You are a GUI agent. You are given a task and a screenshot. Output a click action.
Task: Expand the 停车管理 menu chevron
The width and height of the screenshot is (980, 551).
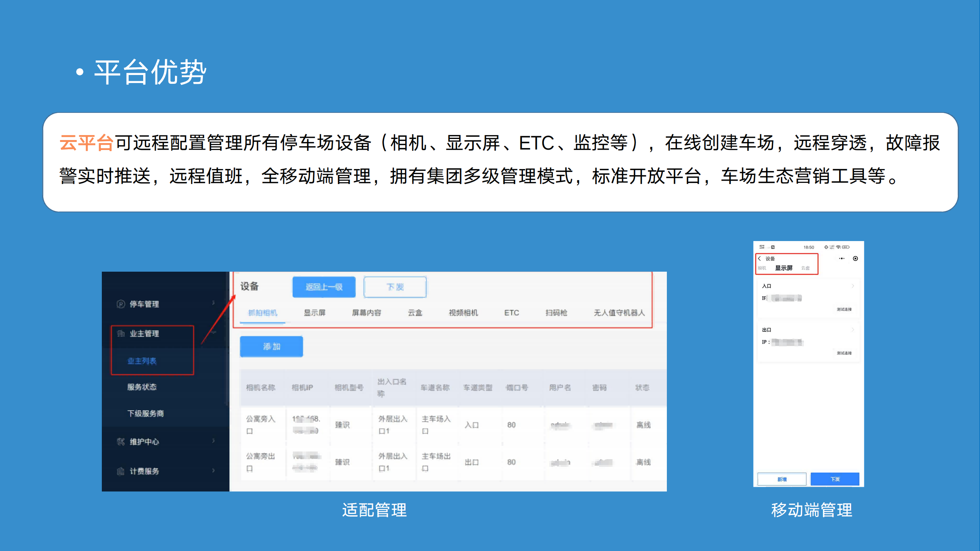[213, 303]
